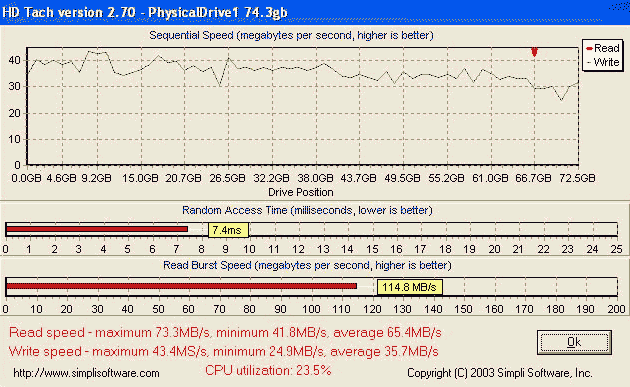Viewport: 630px width, 387px height.
Task: Click the Copyright (C) 2003 Simpli Software text
Action: coord(500,373)
